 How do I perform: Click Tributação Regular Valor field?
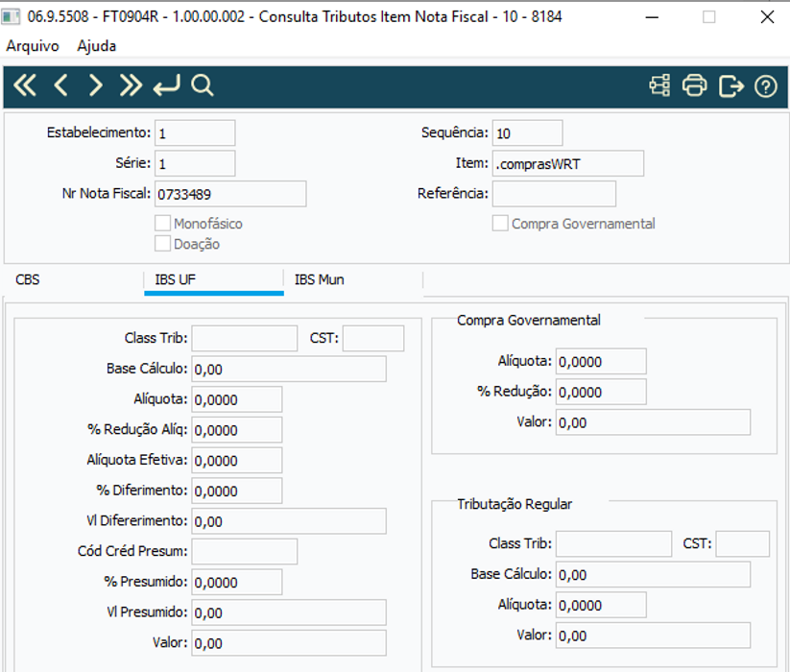pyautogui.click(x=653, y=636)
